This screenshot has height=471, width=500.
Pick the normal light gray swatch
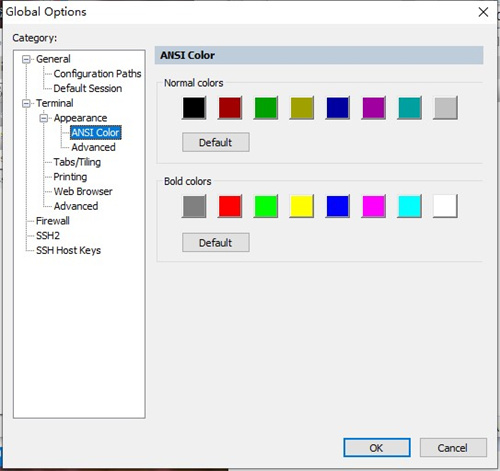(x=445, y=108)
